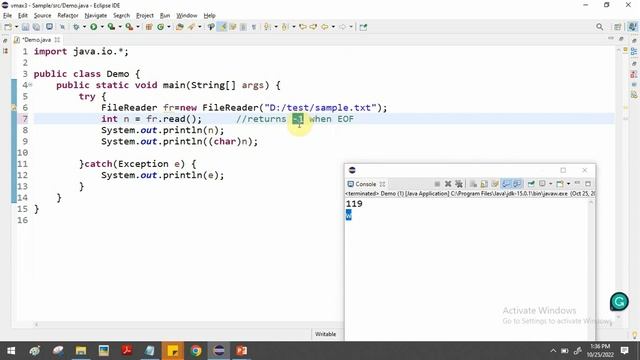
Task: Click the Save toolbar icon
Action: pyautogui.click(x=25, y=27)
